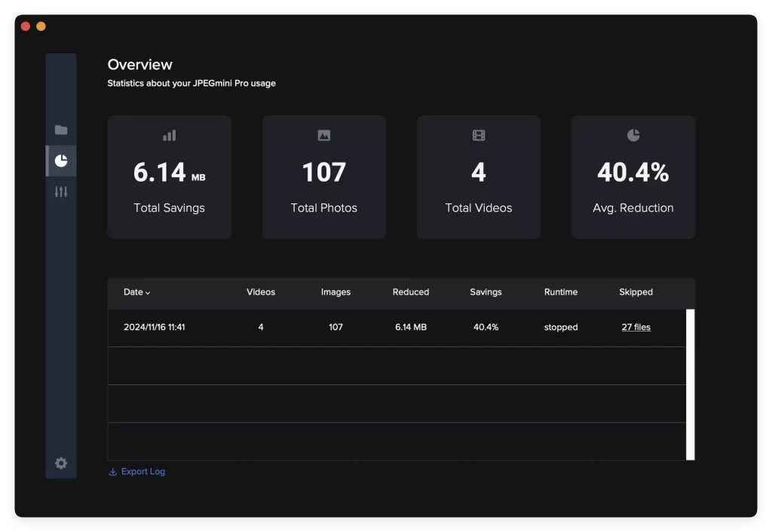Select the pie chart statistics icon in sidebar
The image size is (772, 532).
61,161
